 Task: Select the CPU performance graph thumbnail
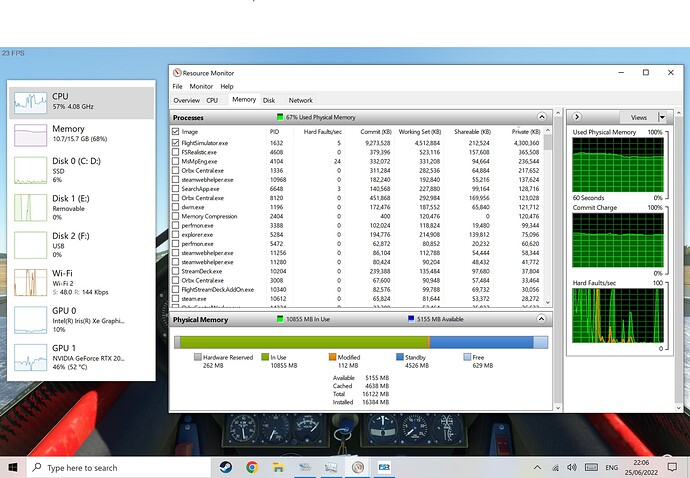30,103
